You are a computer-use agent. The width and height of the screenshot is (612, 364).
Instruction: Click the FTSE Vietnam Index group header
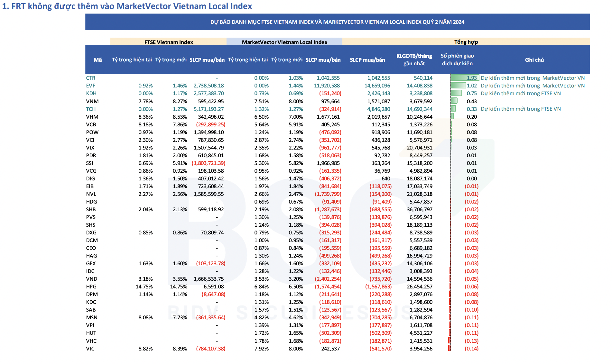tap(168, 42)
